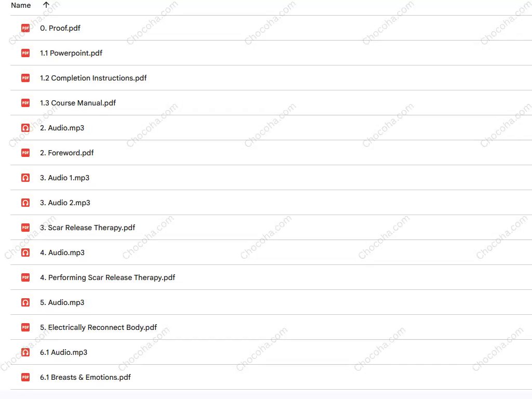Select the 2. Foreword.pdf file name
The width and height of the screenshot is (532, 399).
click(x=66, y=153)
